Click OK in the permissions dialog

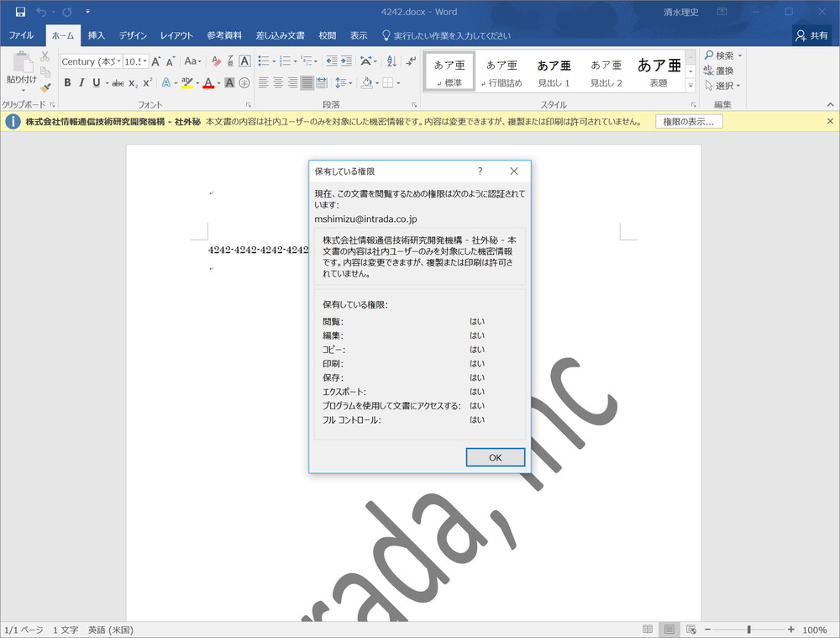tap(495, 457)
